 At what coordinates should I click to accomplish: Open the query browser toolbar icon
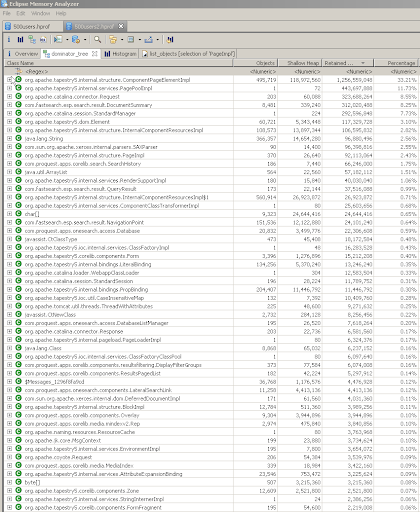76,40
